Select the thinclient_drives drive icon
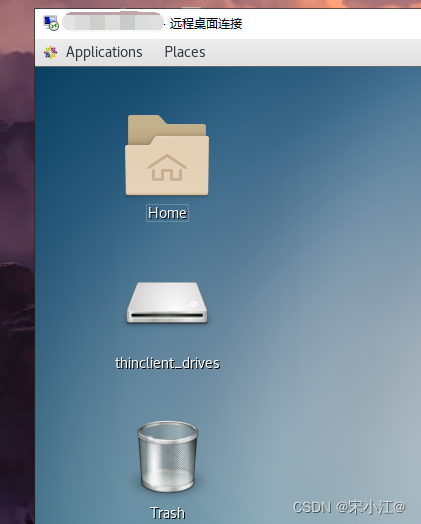Screen dimensions: 421x524 (167, 303)
